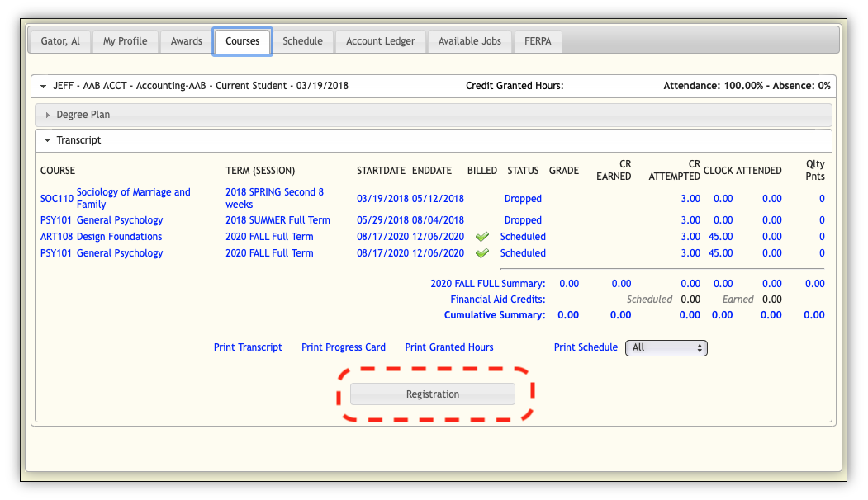The height and width of the screenshot is (500, 868).
Task: Click the Print Transcript link
Action: [x=248, y=347]
